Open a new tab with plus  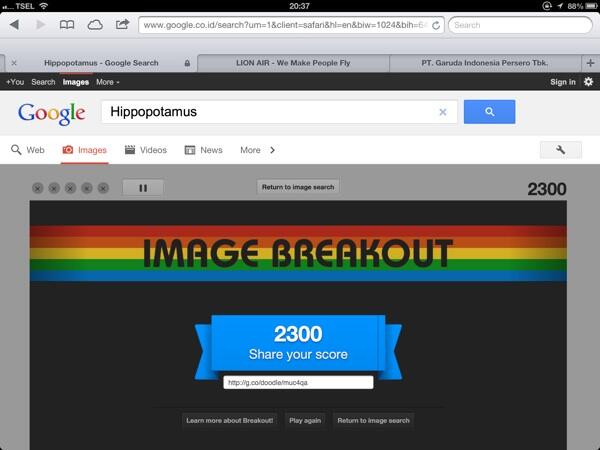click(x=590, y=63)
